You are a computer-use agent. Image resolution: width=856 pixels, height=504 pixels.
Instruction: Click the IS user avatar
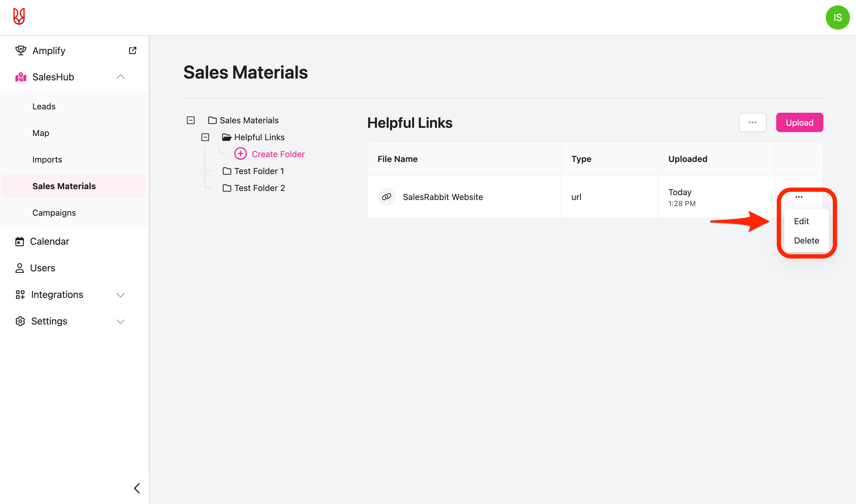(837, 17)
